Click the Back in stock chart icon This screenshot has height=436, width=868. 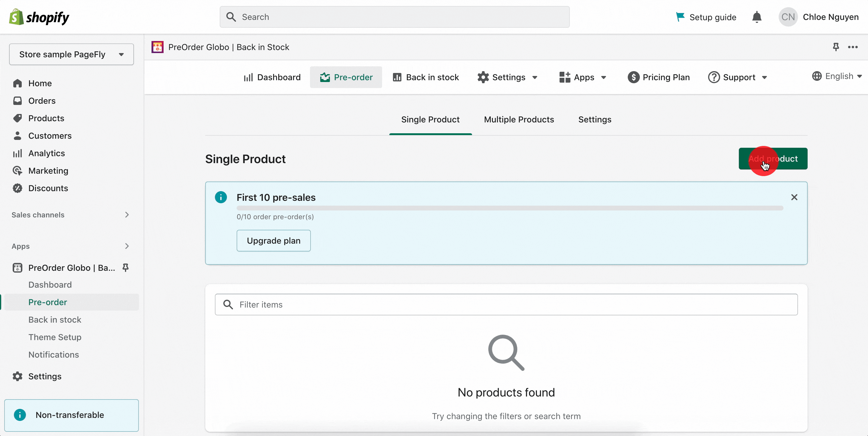coord(397,77)
